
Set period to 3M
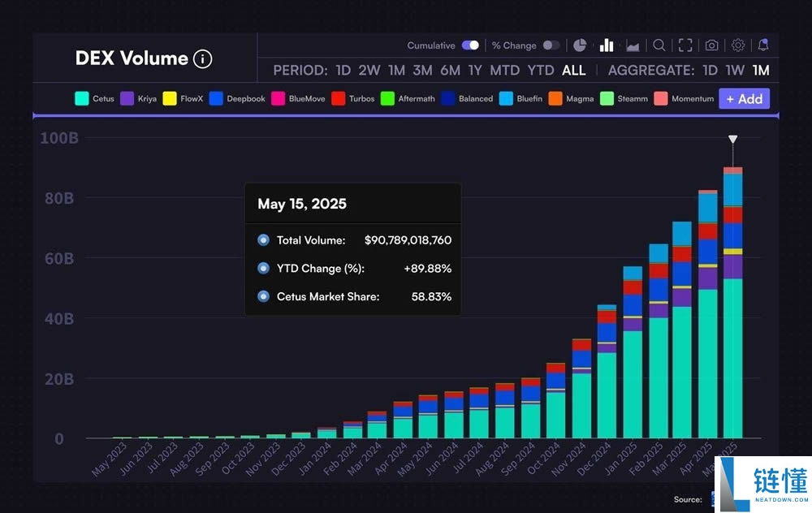coord(422,71)
